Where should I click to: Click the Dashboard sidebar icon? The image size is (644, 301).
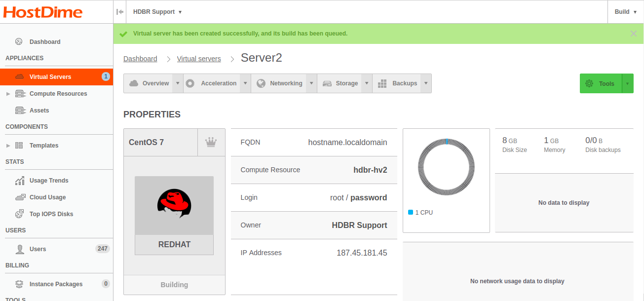click(19, 42)
